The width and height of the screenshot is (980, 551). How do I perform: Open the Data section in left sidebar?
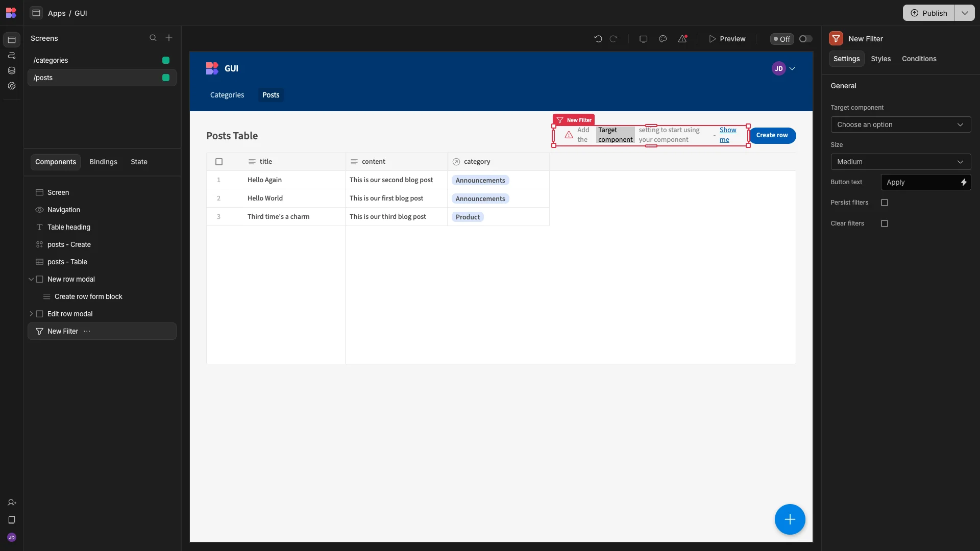(x=12, y=70)
